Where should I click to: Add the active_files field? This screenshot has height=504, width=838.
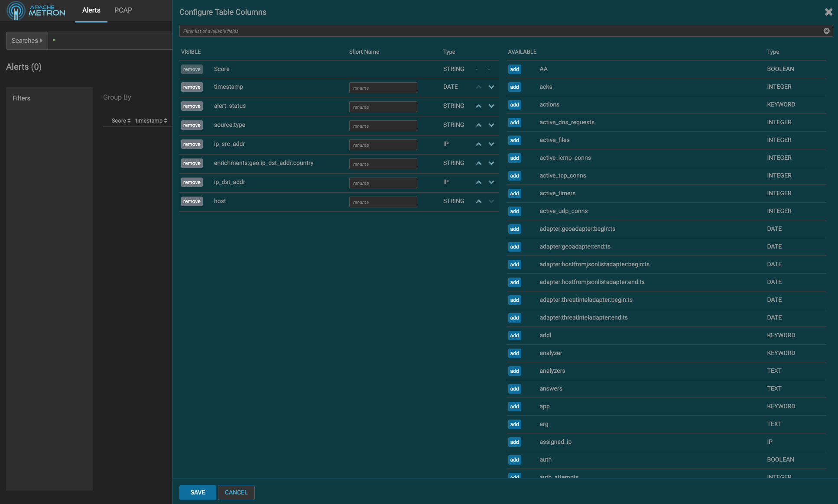coord(514,140)
